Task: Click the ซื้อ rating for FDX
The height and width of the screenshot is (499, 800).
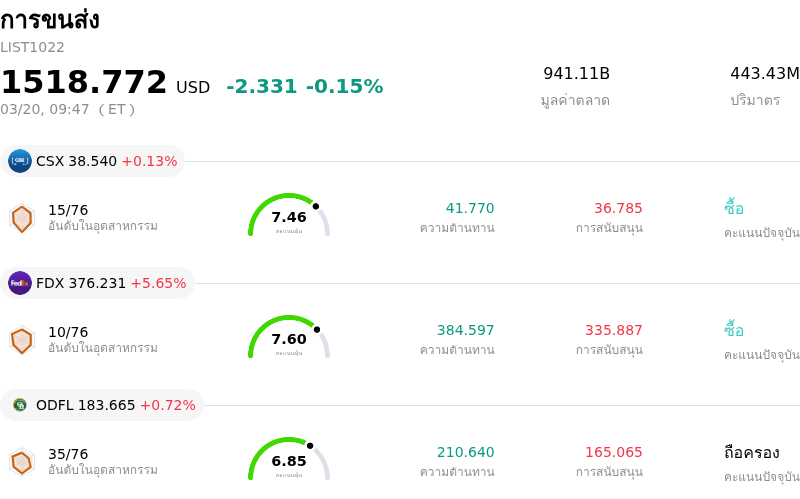Action: tap(734, 330)
